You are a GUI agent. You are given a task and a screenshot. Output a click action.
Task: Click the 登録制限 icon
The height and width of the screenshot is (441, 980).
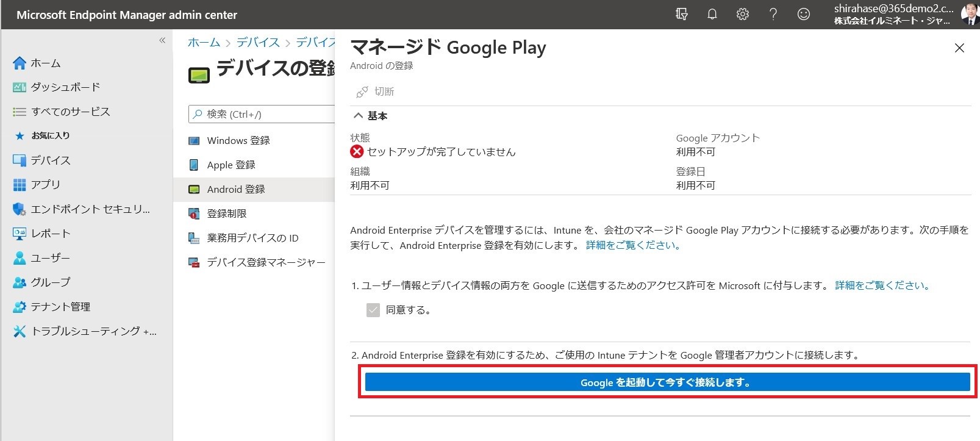[x=194, y=214]
